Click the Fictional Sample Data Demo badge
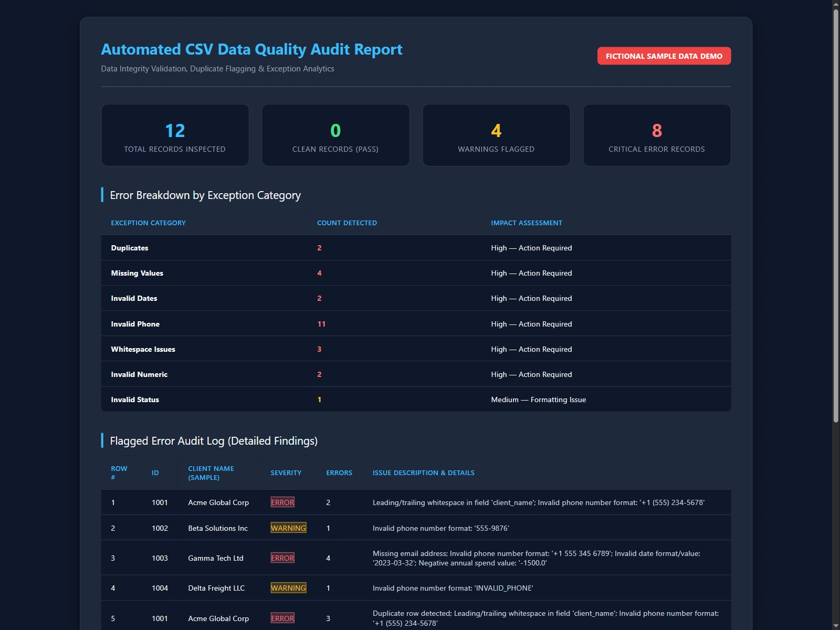The width and height of the screenshot is (840, 630). 664,56
